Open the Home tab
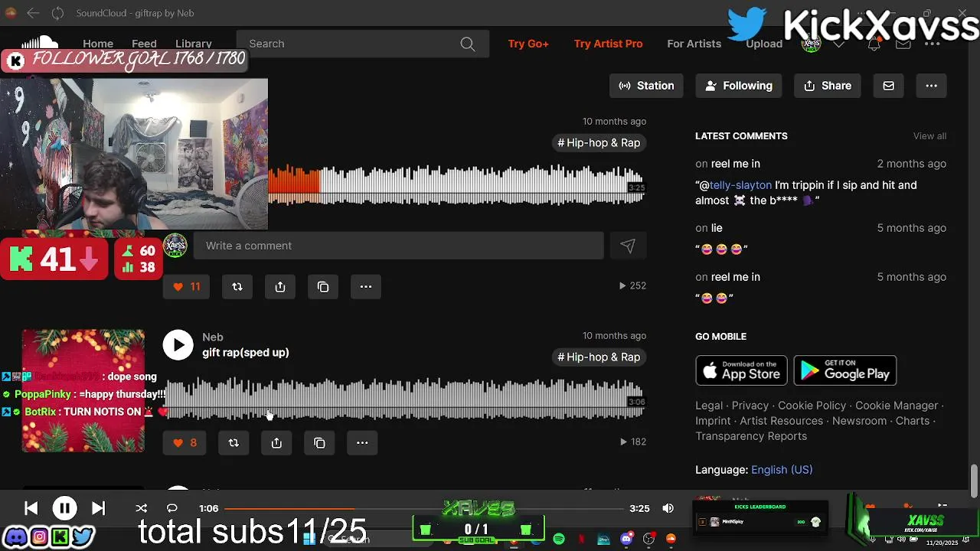Screen dimensions: 980x551 (98, 44)
